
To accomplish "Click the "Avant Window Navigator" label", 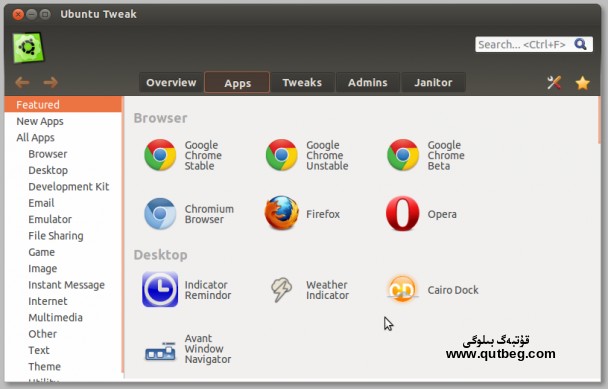I will (x=207, y=349).
